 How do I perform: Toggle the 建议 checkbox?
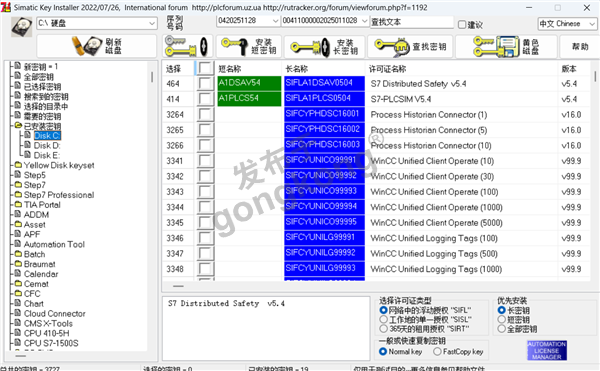462,24
